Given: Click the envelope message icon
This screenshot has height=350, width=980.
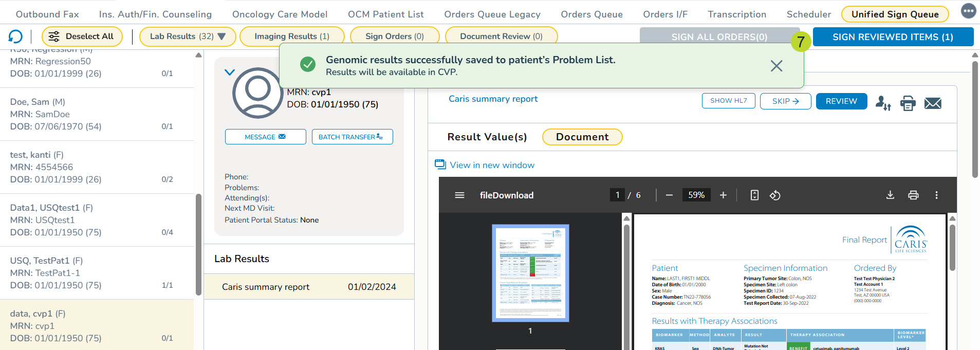Looking at the screenshot, I should coord(933,103).
